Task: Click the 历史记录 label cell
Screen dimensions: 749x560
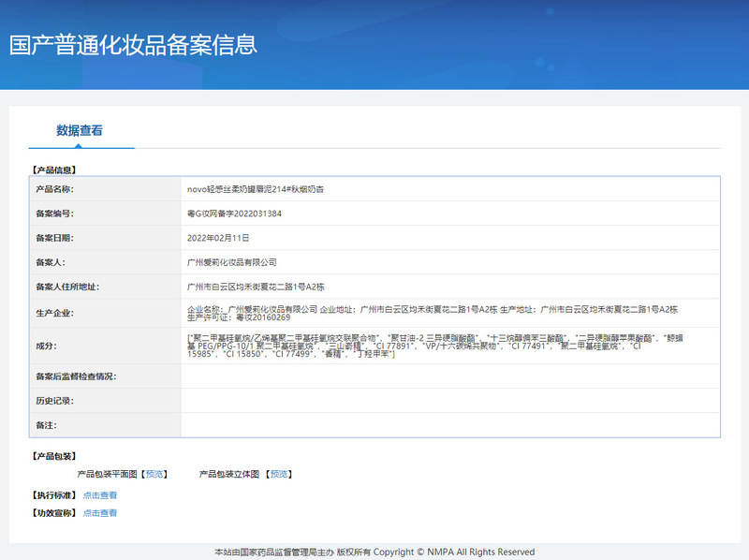Action: coord(105,401)
